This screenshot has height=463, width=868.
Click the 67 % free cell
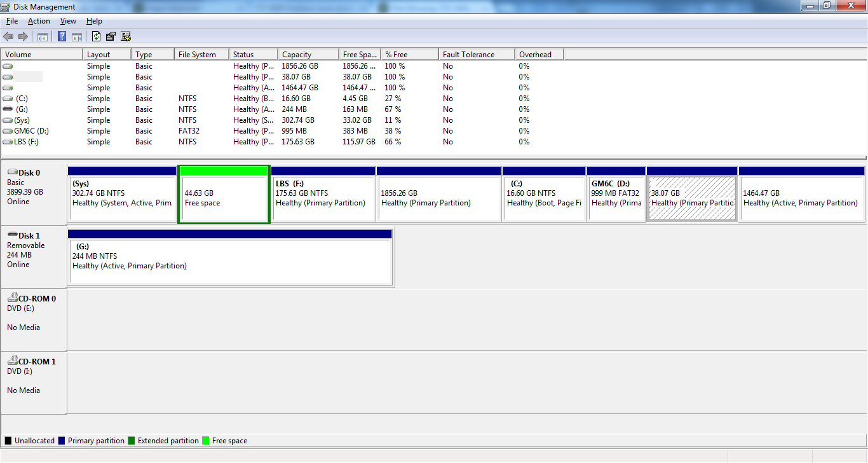pyautogui.click(x=393, y=109)
